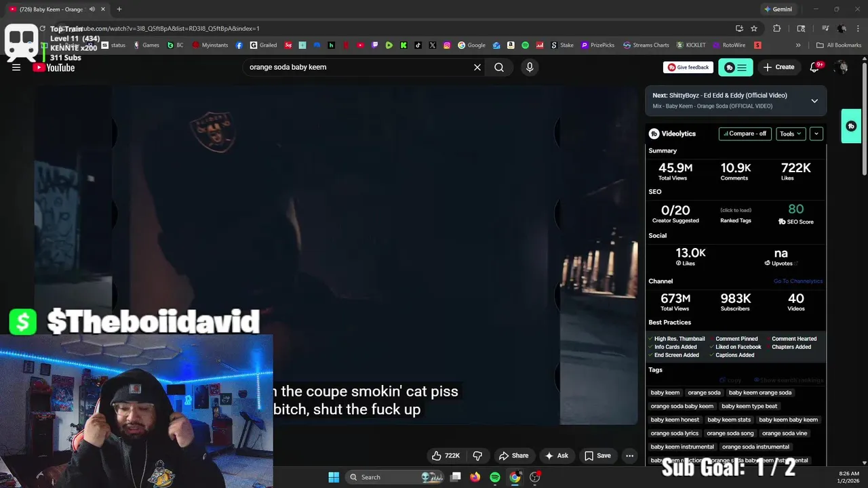The width and height of the screenshot is (868, 488).
Task: Open Chrome extensions puzzle icon
Action: [x=777, y=28]
